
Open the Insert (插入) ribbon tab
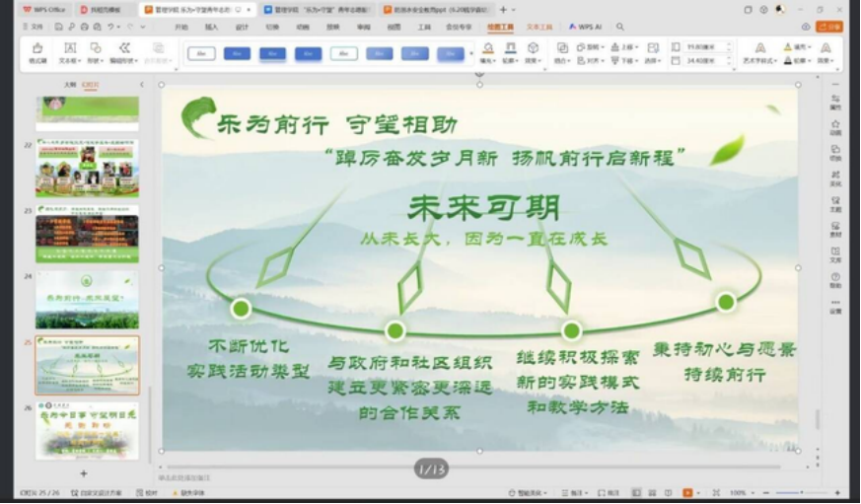coord(211,27)
